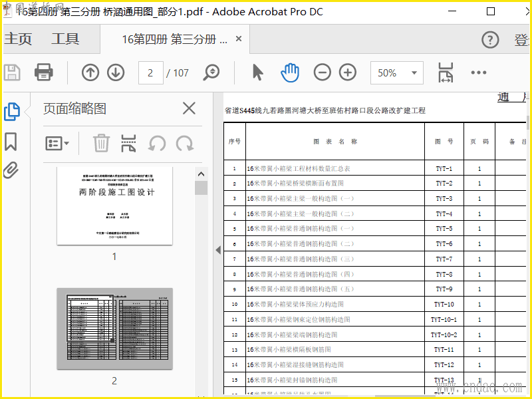
Task: Rotate page clockwise
Action: click(x=185, y=143)
